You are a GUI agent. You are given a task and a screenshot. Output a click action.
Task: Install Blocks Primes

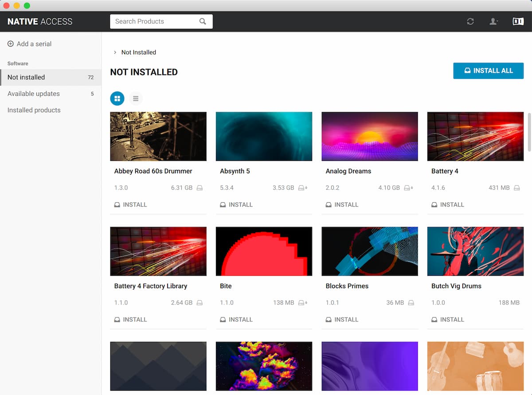point(342,320)
